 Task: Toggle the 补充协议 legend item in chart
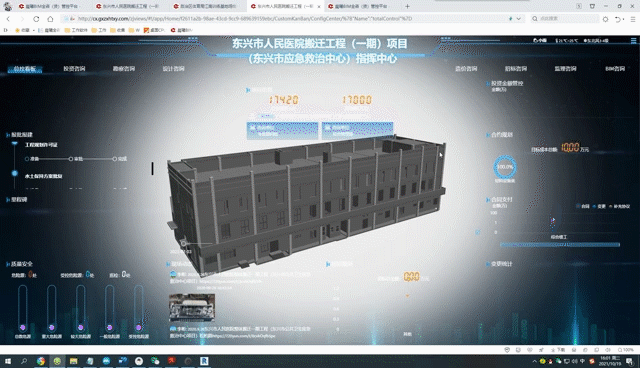(620, 206)
